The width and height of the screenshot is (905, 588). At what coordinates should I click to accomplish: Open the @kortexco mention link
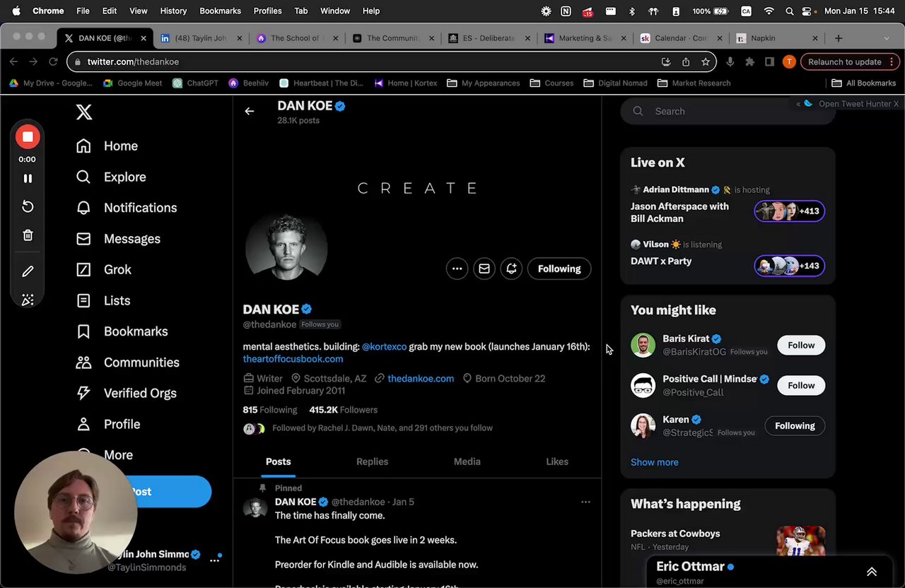(x=384, y=347)
